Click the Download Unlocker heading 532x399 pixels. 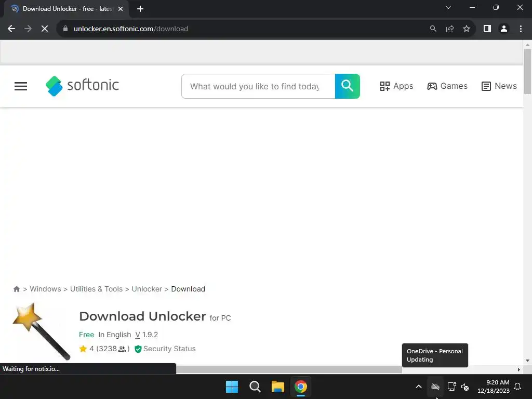pyautogui.click(x=142, y=316)
